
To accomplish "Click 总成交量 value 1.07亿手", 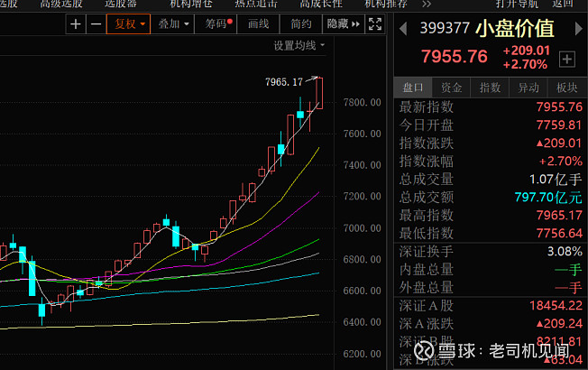I will (x=556, y=180).
